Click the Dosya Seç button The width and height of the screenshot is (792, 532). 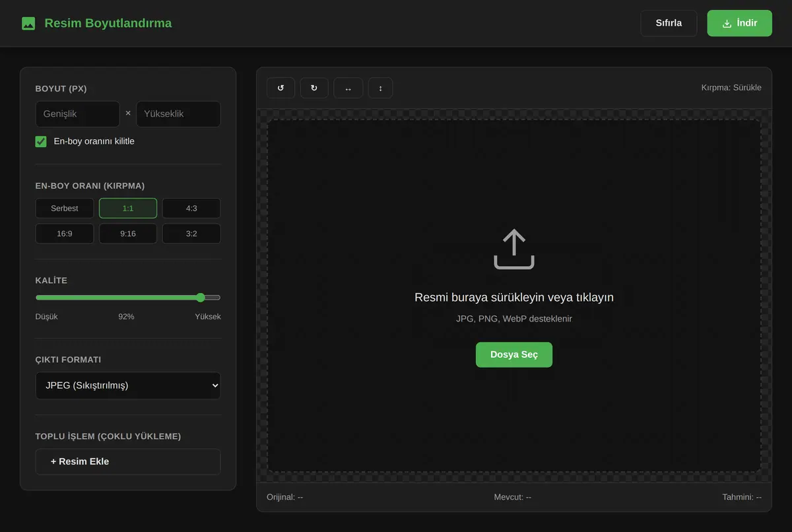(514, 354)
